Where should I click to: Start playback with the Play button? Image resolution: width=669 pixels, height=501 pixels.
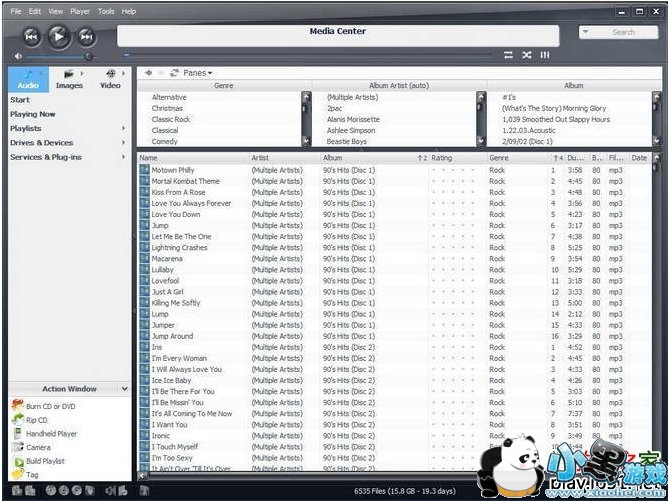(x=59, y=37)
